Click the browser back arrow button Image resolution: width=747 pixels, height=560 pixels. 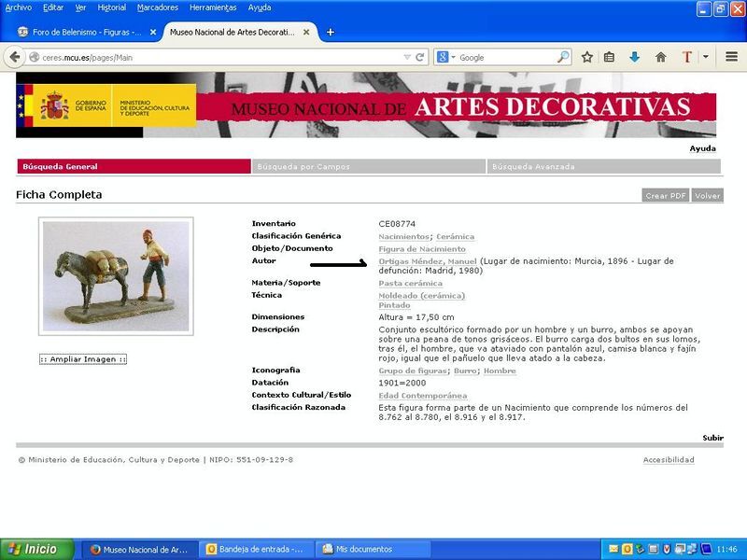coord(14,57)
